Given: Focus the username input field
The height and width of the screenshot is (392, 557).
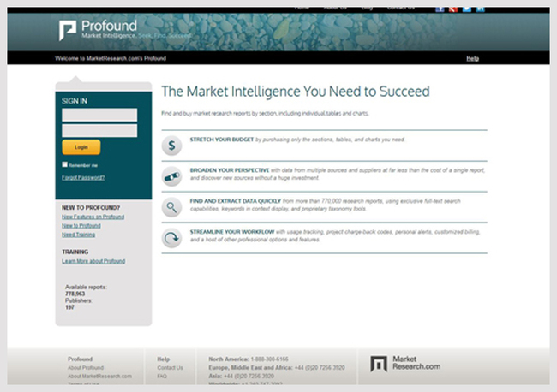Looking at the screenshot, I should pos(99,115).
